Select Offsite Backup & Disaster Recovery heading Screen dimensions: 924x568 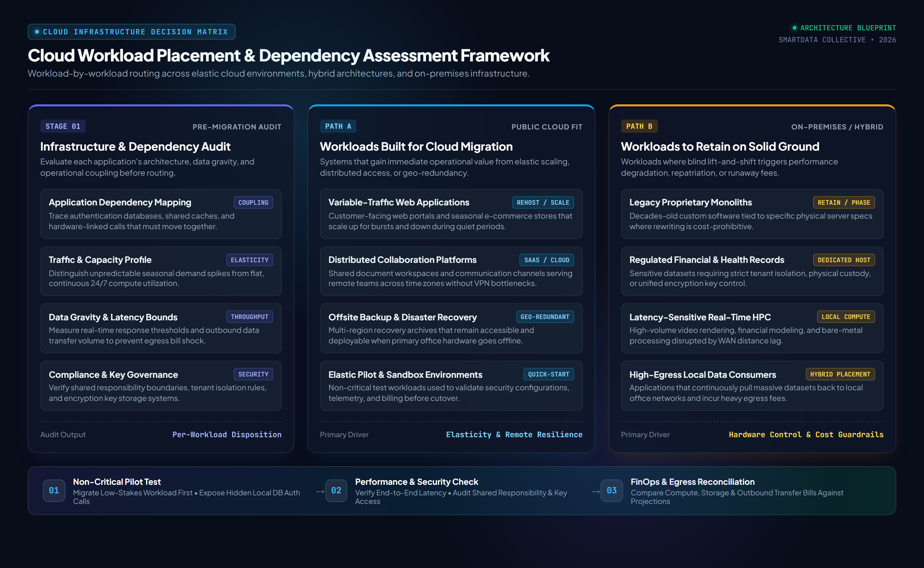point(402,317)
